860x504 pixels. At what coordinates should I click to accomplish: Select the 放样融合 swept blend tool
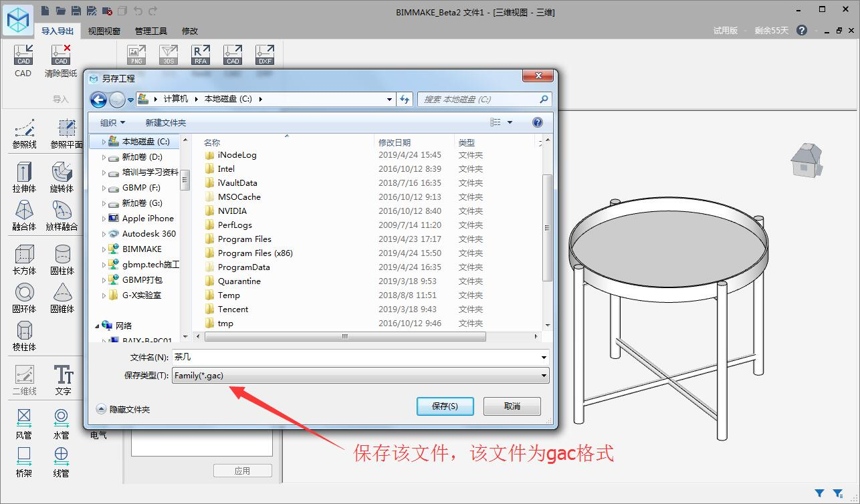[x=62, y=215]
